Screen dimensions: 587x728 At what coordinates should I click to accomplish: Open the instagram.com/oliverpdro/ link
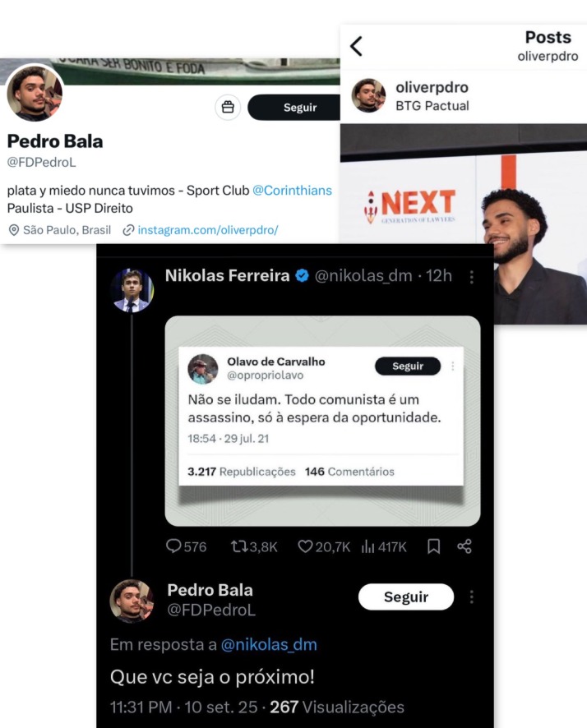[207, 230]
